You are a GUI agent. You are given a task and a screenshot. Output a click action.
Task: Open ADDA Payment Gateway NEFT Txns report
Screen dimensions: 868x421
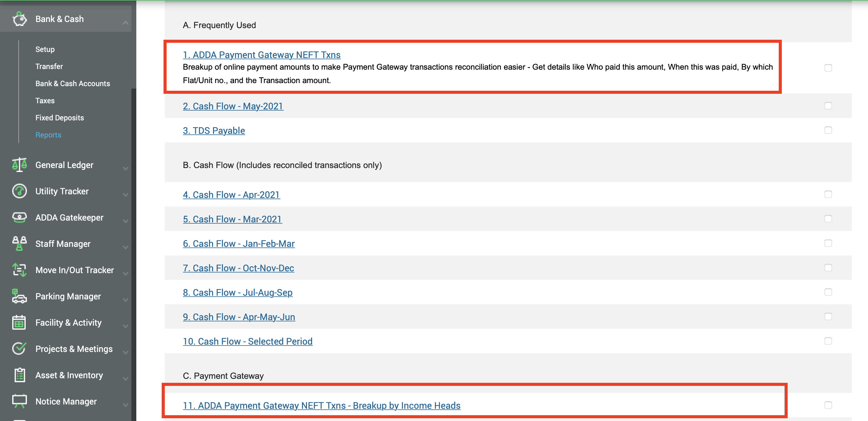pos(262,55)
